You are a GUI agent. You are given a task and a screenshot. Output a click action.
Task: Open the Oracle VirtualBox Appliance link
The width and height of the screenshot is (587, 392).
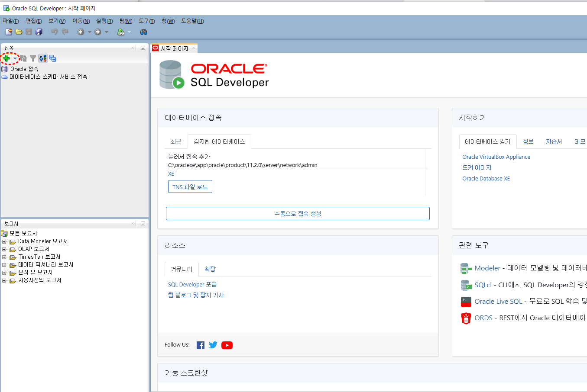point(496,157)
